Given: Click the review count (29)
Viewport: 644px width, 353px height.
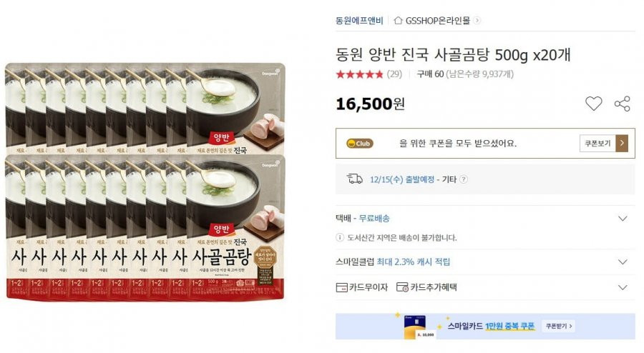Looking at the screenshot, I should pos(394,74).
